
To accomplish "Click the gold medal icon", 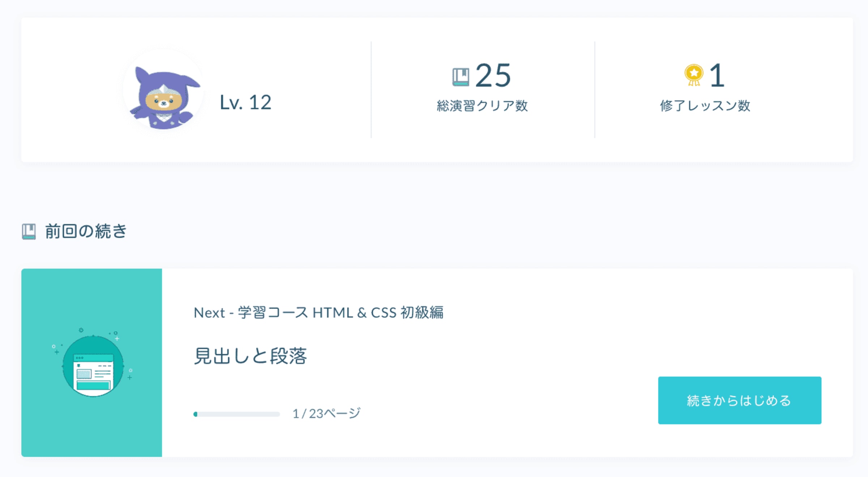I will point(693,74).
